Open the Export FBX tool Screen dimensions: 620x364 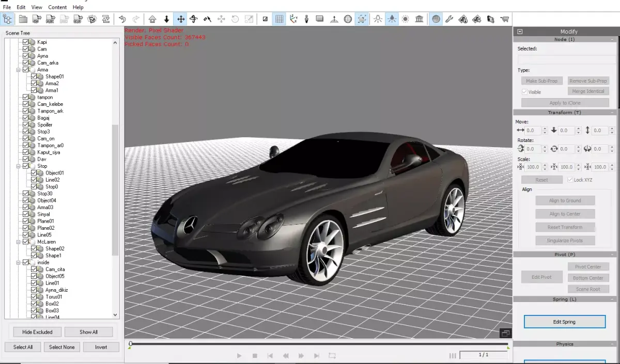50,19
